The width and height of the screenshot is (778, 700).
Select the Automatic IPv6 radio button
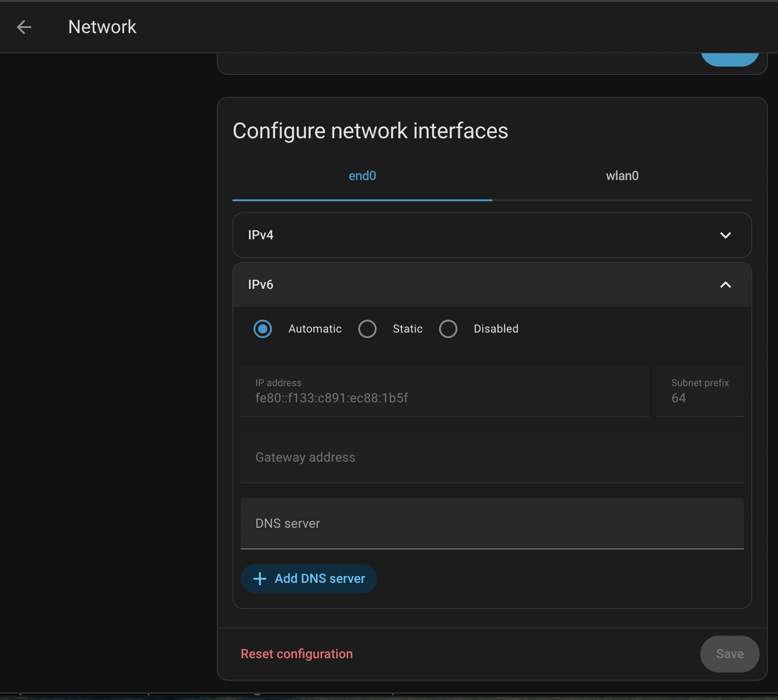pyautogui.click(x=263, y=329)
